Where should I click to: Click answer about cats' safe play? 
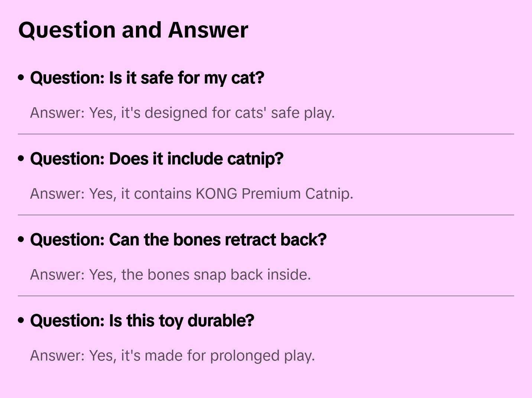[x=182, y=113]
